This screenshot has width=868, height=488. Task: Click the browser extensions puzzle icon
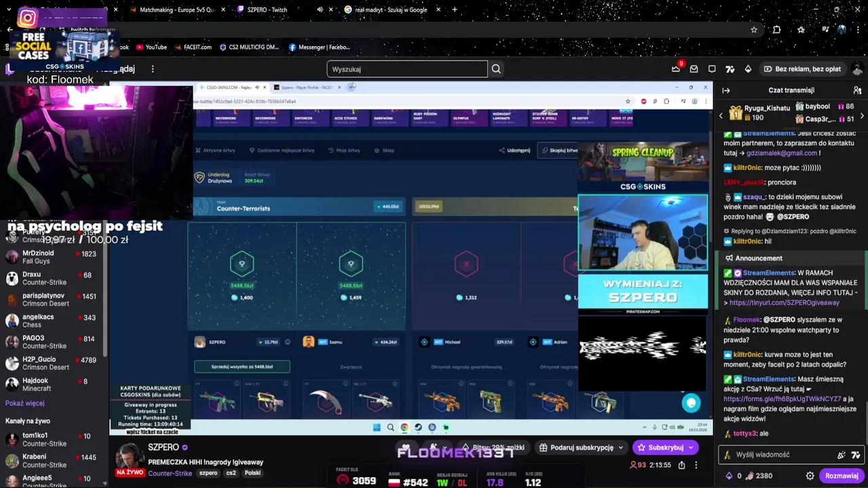[x=777, y=30]
